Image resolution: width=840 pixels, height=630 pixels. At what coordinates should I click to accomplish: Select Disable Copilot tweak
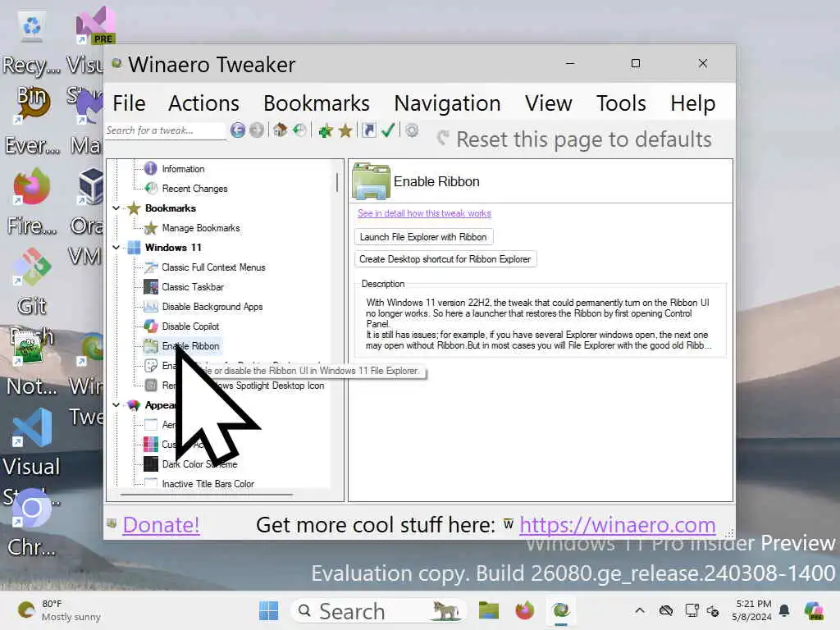click(x=190, y=326)
